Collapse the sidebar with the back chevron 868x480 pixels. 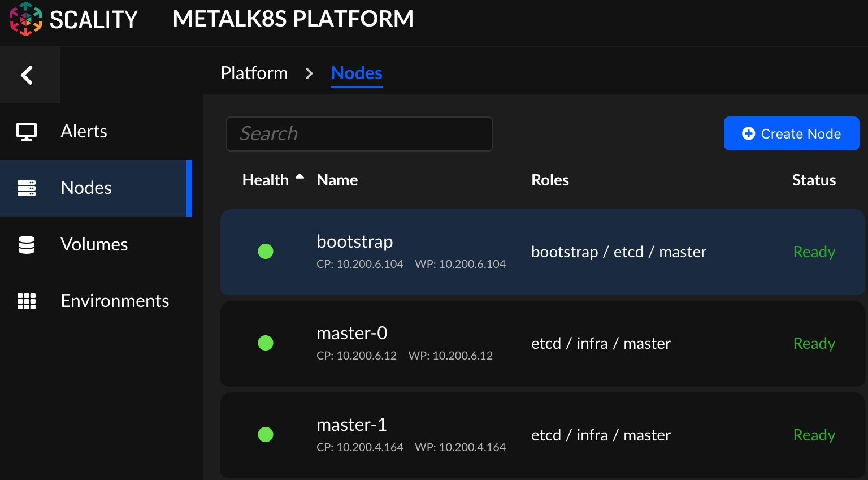click(x=27, y=75)
